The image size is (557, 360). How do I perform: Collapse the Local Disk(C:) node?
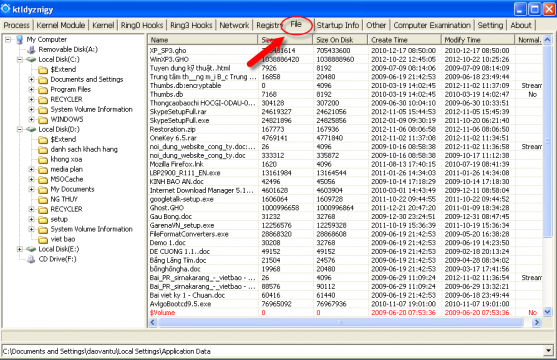[20, 59]
